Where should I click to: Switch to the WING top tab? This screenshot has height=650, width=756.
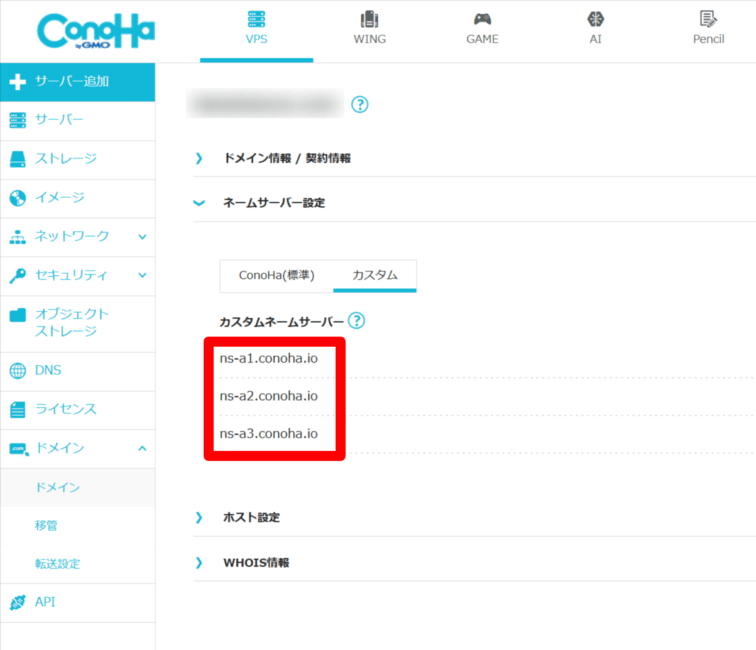[369, 28]
